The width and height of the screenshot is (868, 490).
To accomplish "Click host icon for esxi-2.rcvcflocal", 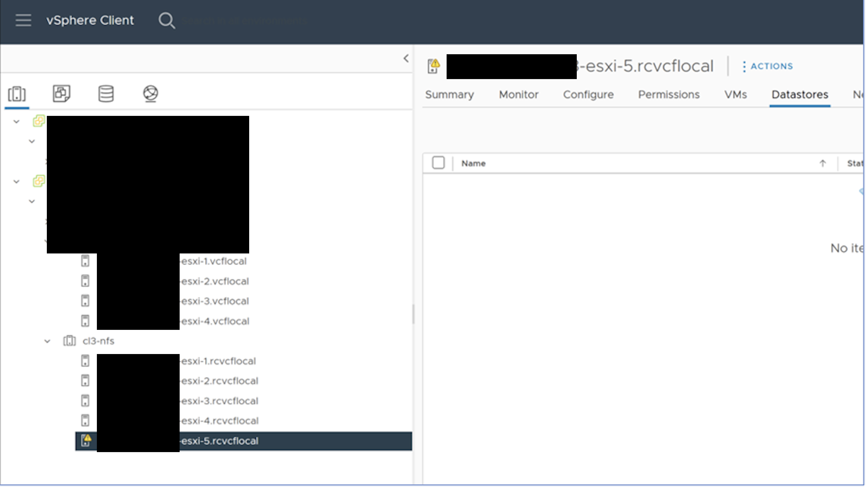I will coord(85,381).
